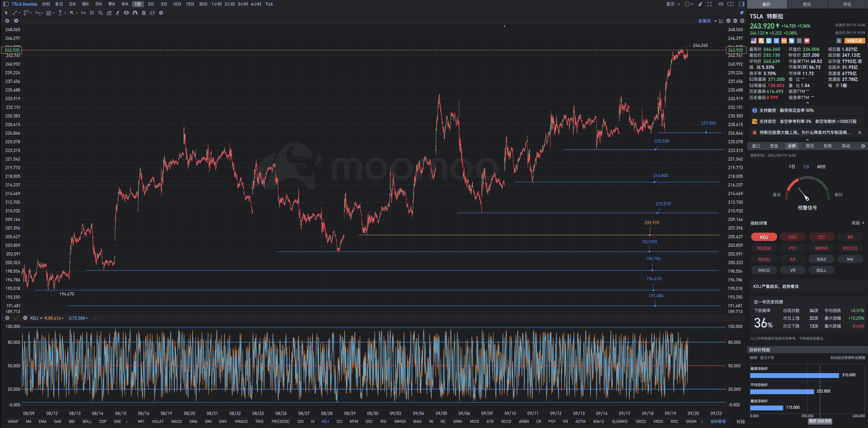Screen dimensions: 868x428
Task: Activate the magnifier zoom tool
Action: (x=100, y=13)
